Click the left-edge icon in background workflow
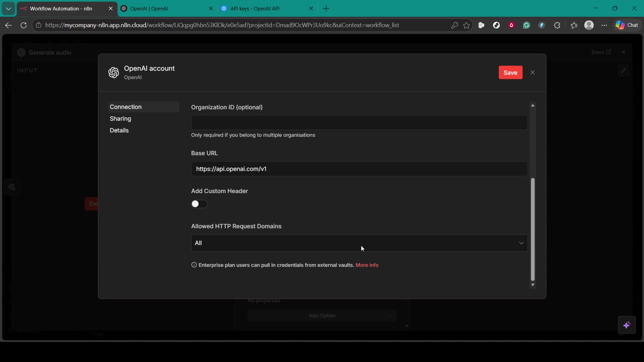Viewport: 644px width, 362px height. tap(12, 187)
